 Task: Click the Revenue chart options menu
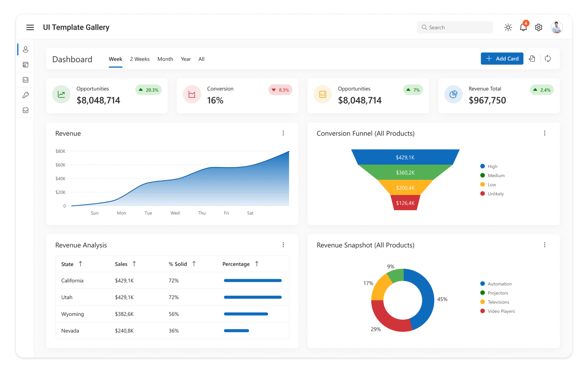(283, 133)
